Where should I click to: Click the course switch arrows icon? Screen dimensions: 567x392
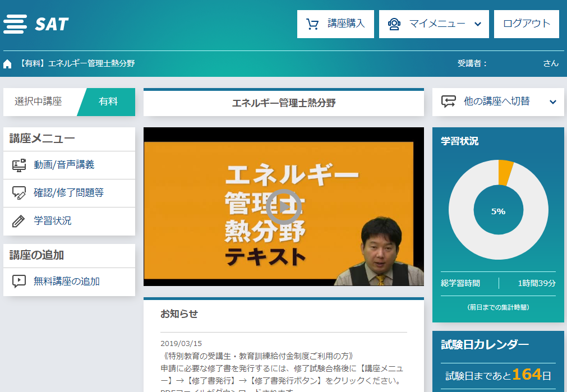(x=448, y=102)
